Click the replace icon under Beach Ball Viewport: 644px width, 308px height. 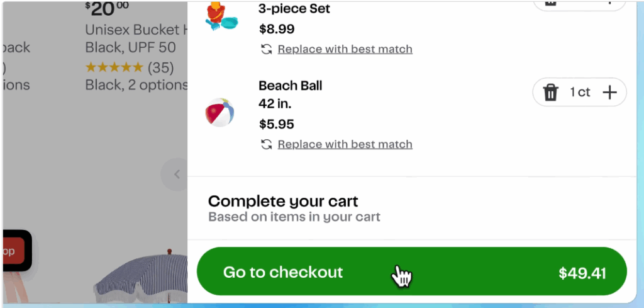[267, 144]
